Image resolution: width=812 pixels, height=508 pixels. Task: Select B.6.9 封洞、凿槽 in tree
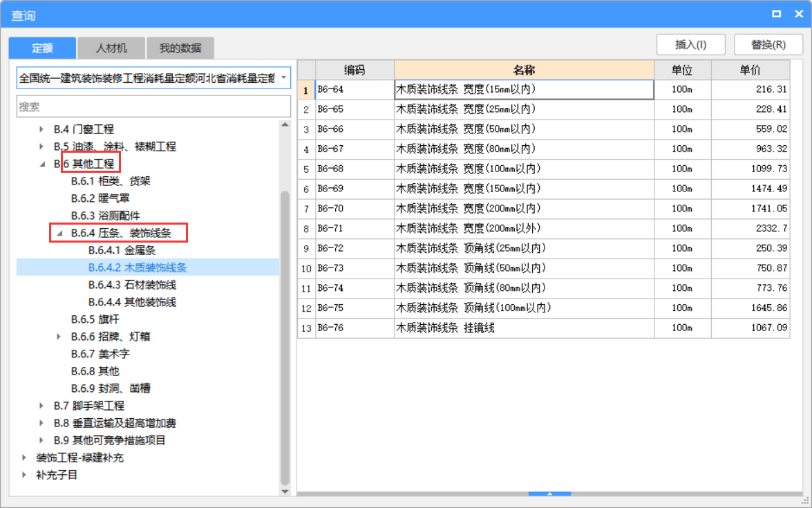[111, 388]
